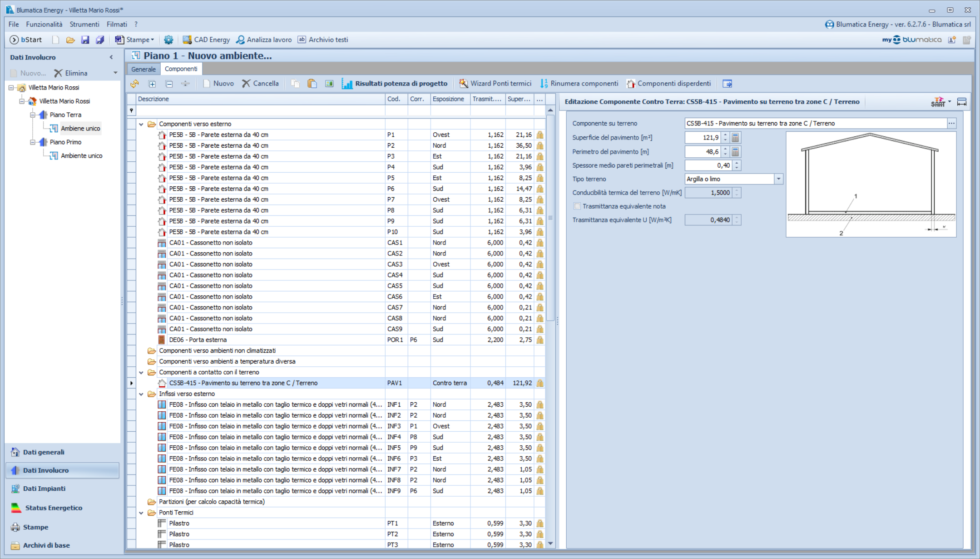Switch to the Generale tab

coord(144,69)
